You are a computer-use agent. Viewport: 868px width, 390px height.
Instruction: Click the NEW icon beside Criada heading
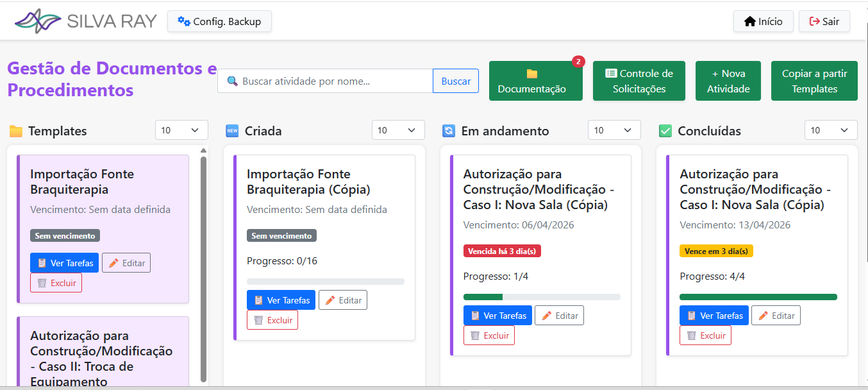point(232,131)
